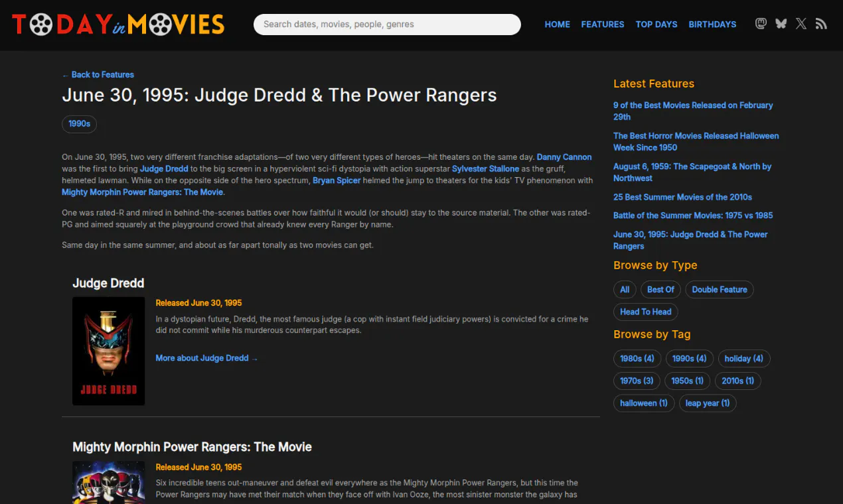The height and width of the screenshot is (504, 843).
Task: Open the FEATURES nav item
Action: [x=603, y=25]
